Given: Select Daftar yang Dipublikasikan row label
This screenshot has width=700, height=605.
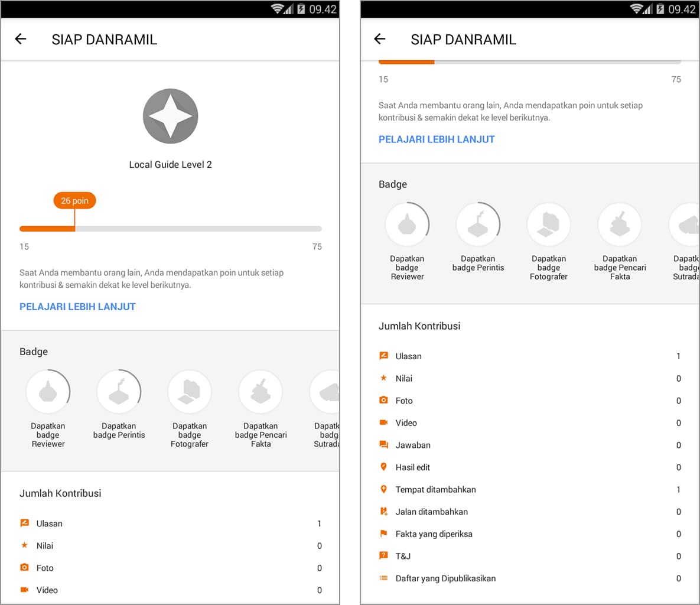Looking at the screenshot, I should [445, 578].
